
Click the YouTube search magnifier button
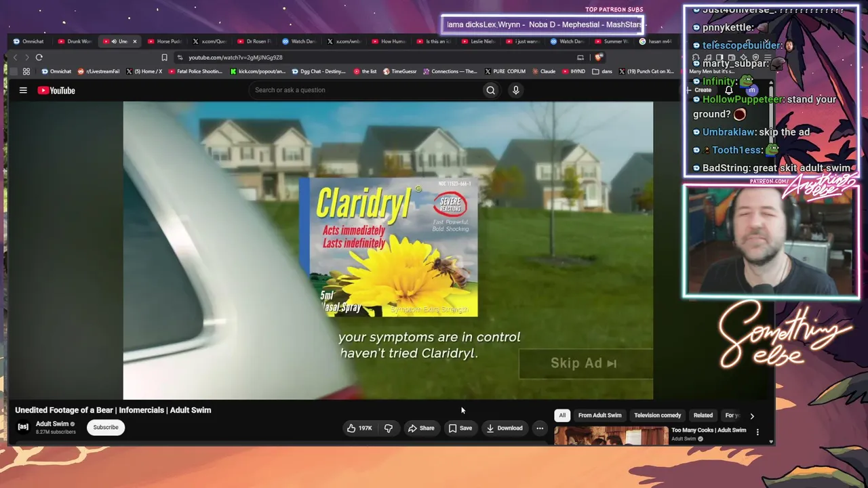(x=490, y=90)
